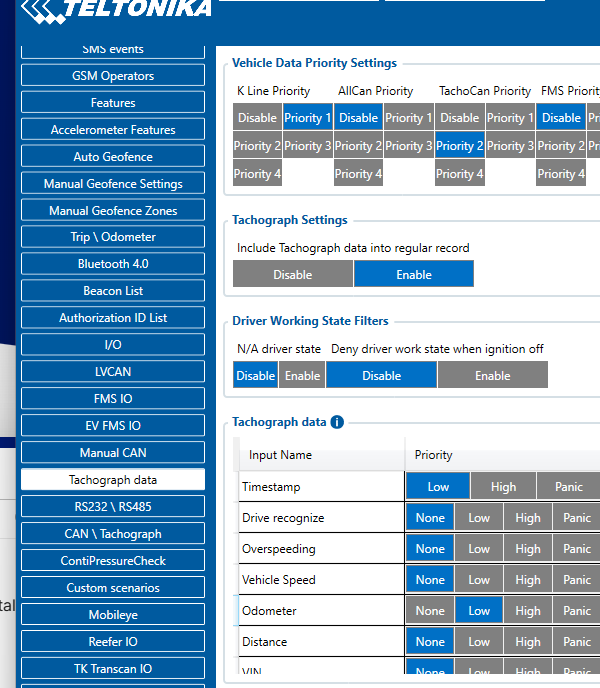Click the Teltonika logo

(116, 11)
